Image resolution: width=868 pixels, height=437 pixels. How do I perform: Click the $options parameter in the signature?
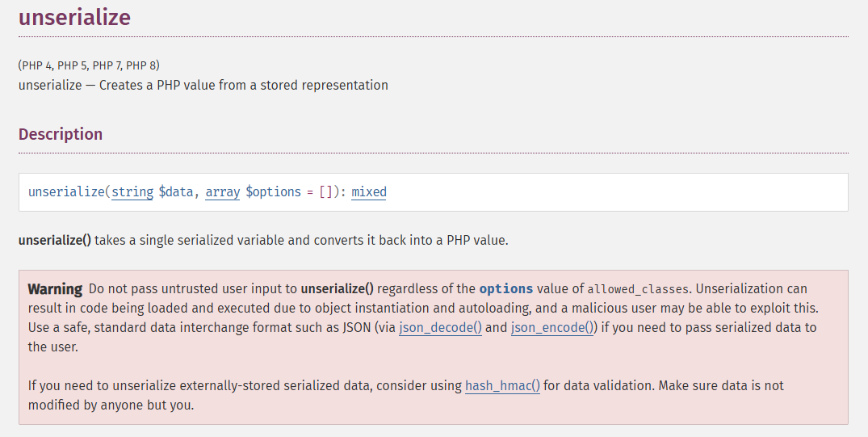(276, 192)
